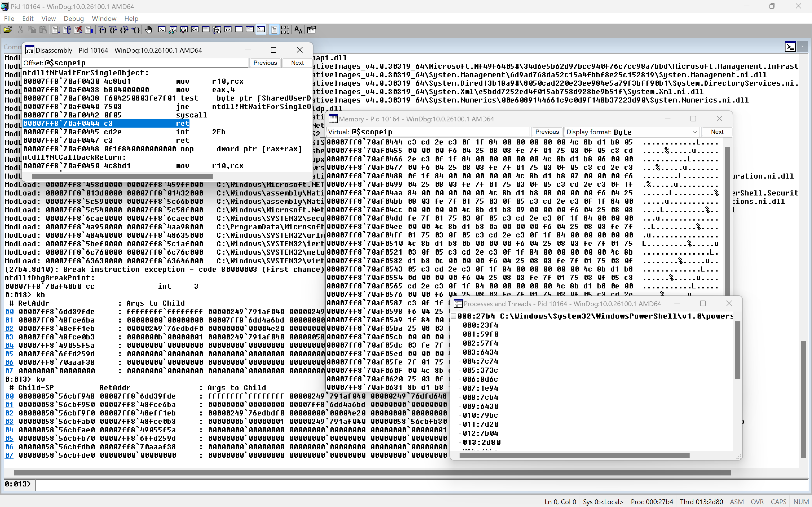This screenshot has height=507, width=812.
Task: Open the Window menu
Action: tap(104, 18)
